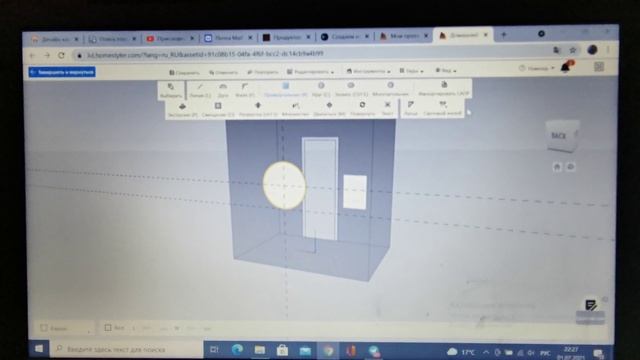
Task: Open the Mail app from taskbar
Action: click(x=305, y=351)
